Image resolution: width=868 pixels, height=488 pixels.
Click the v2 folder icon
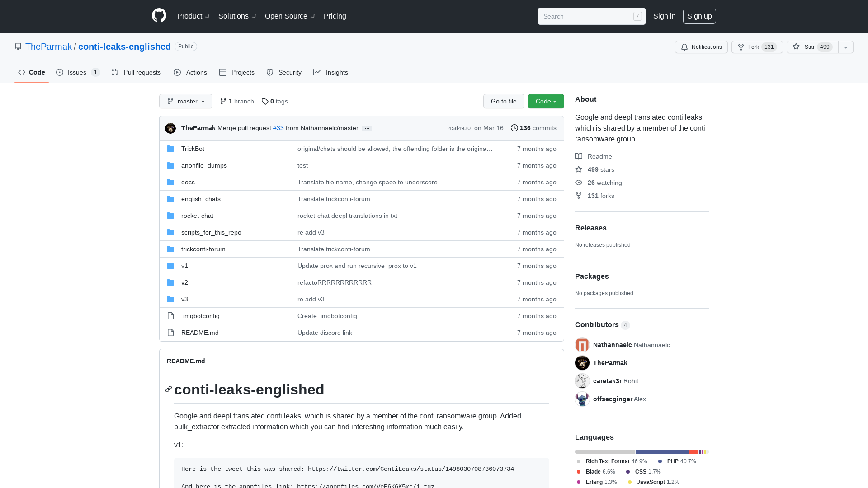[170, 282]
